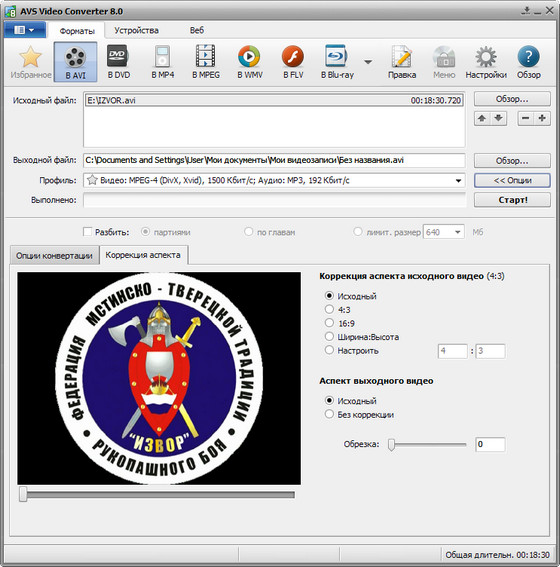Pick the В Blu-ray format icon
This screenshot has width=560, height=567.
click(x=337, y=62)
